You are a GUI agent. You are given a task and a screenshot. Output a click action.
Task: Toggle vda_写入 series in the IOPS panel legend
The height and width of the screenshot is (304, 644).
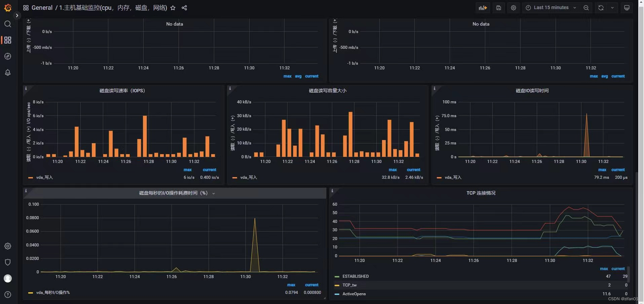click(x=44, y=177)
